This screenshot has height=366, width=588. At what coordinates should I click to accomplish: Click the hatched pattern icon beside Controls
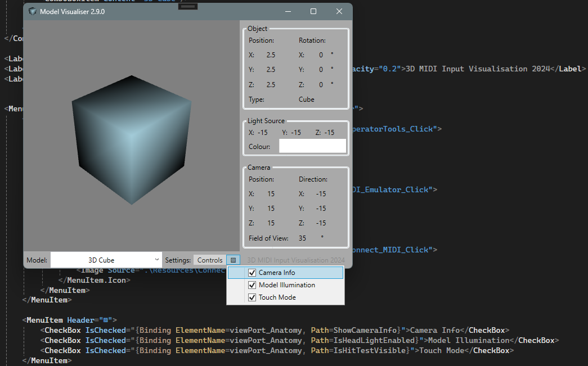tap(233, 260)
